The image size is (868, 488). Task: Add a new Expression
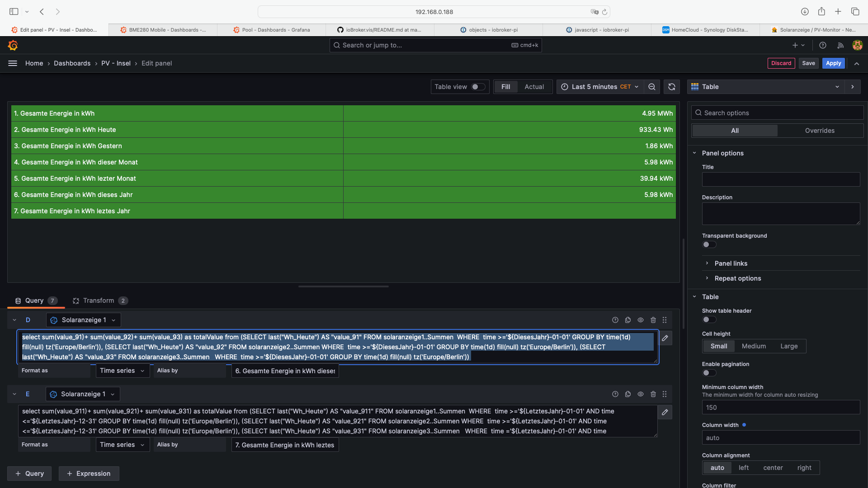[x=89, y=474]
